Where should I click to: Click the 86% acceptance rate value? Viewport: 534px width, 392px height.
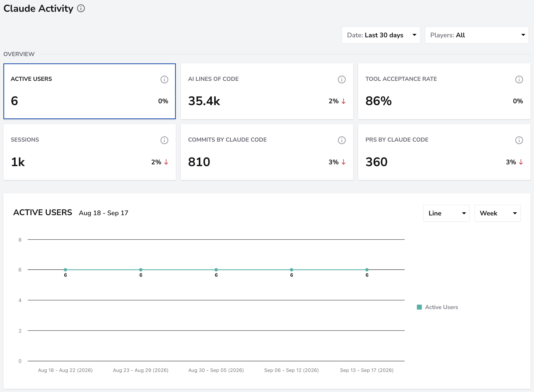[x=379, y=101]
